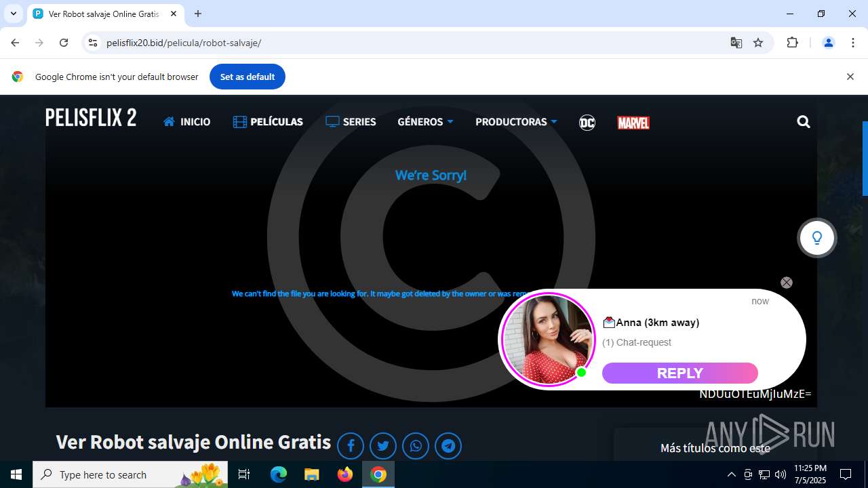Open the Extensions puzzle icon

(792, 43)
